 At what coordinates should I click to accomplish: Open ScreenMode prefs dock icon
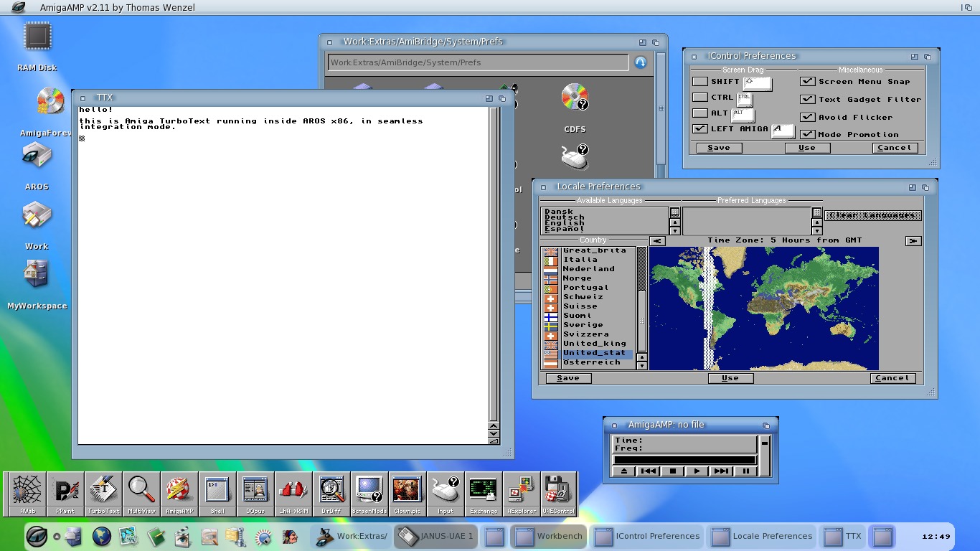[370, 494]
